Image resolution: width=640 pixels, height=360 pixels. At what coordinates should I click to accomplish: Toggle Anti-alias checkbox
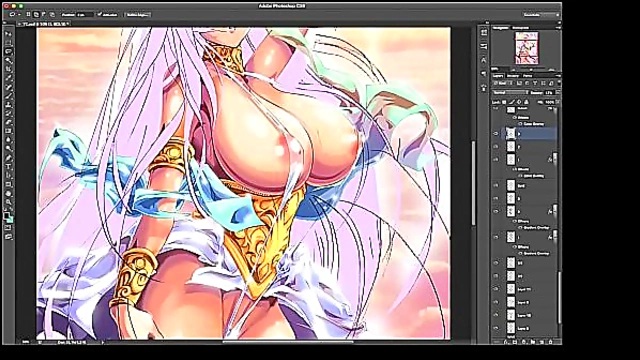[99, 14]
